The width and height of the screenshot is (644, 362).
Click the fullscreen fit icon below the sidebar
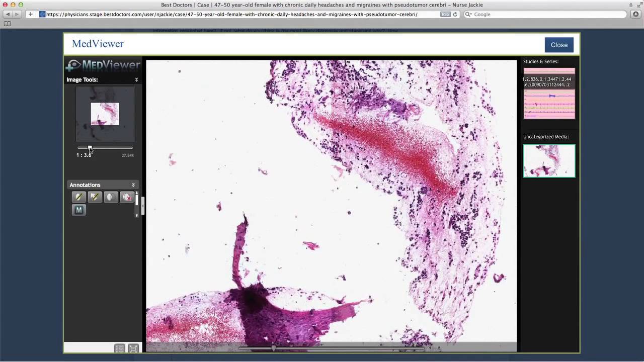coord(133,348)
